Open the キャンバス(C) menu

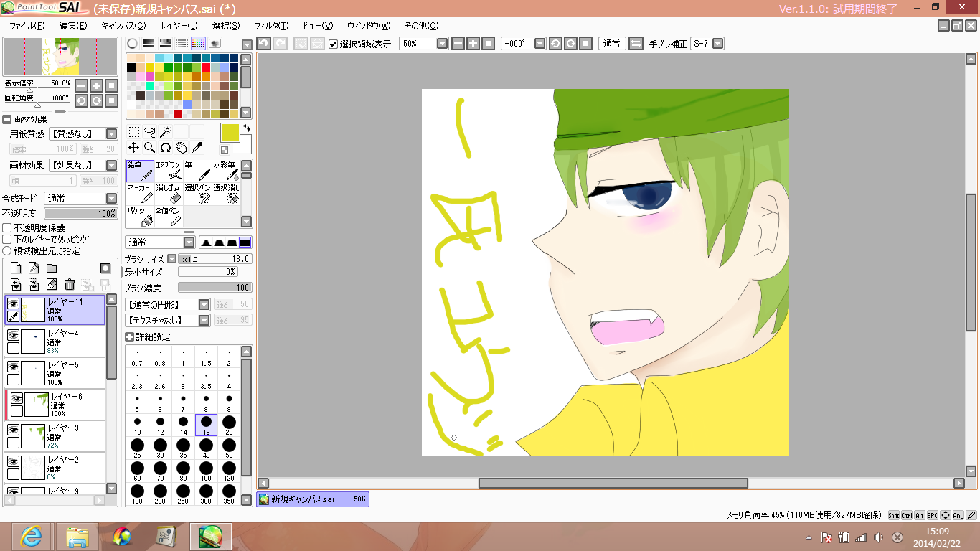123,26
